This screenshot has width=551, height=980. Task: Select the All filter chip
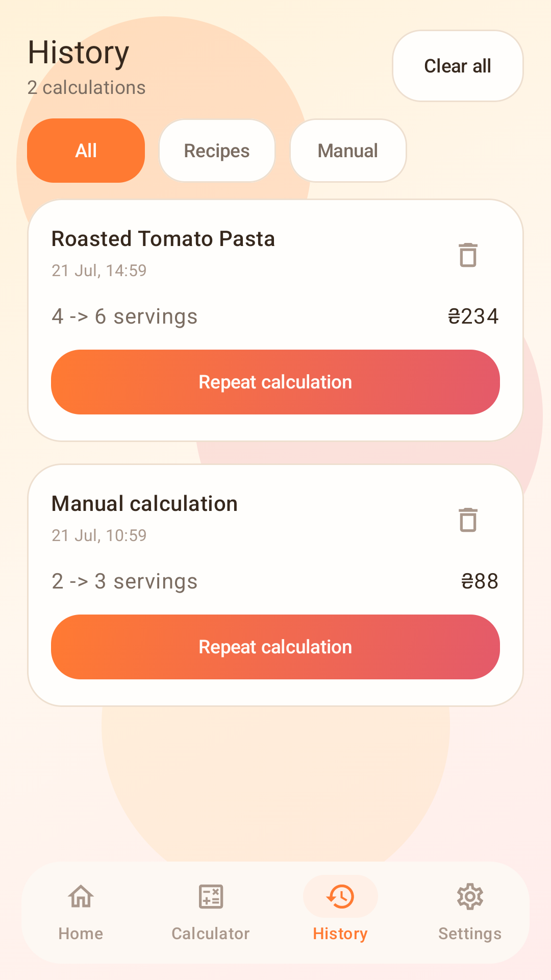(x=86, y=151)
